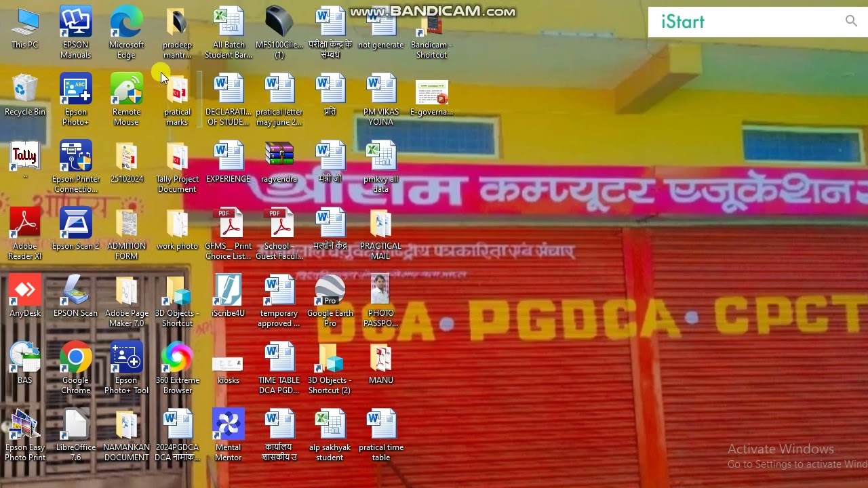
Task: Launch Adobe Reader XI
Action: click(x=25, y=235)
